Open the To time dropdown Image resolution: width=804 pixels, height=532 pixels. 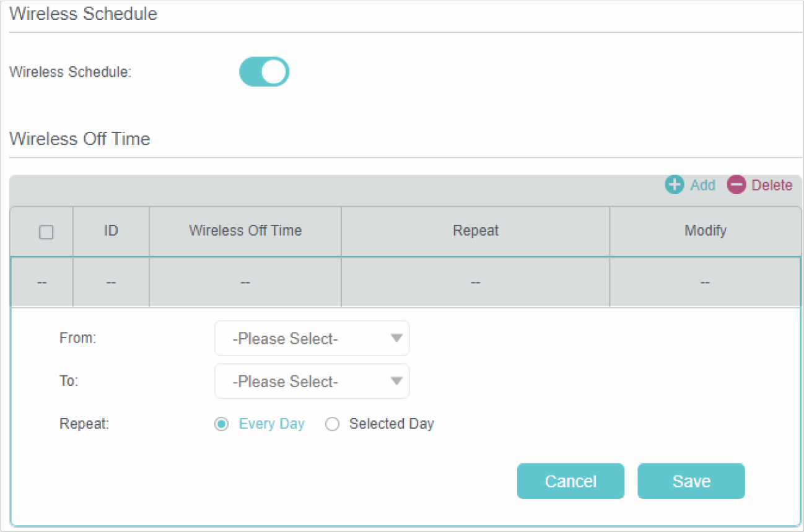pos(304,382)
